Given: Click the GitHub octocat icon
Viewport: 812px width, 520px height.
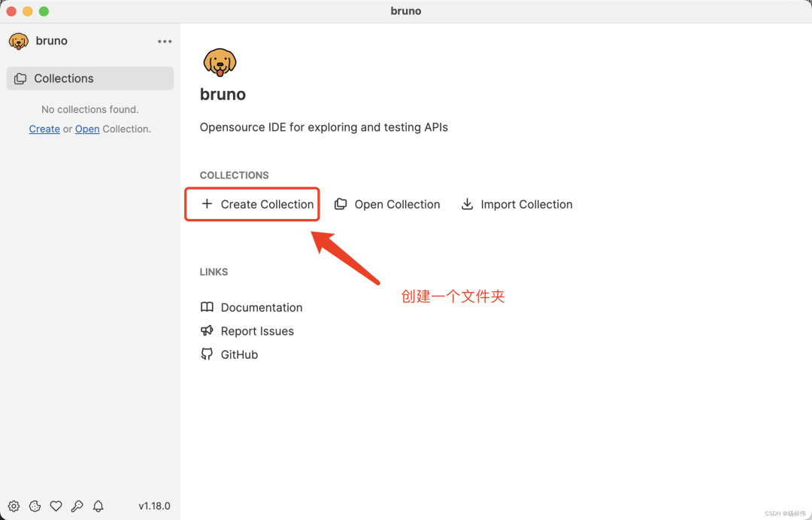Looking at the screenshot, I should [x=207, y=354].
